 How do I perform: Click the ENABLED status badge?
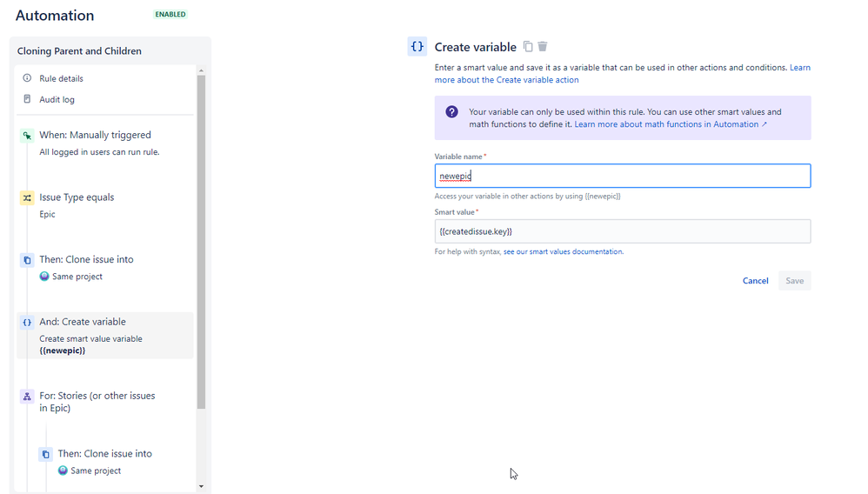tap(170, 15)
